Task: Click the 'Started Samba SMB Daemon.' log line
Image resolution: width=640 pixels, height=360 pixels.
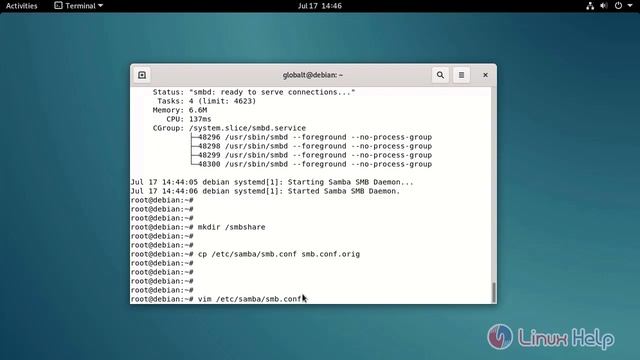Action: click(x=265, y=191)
